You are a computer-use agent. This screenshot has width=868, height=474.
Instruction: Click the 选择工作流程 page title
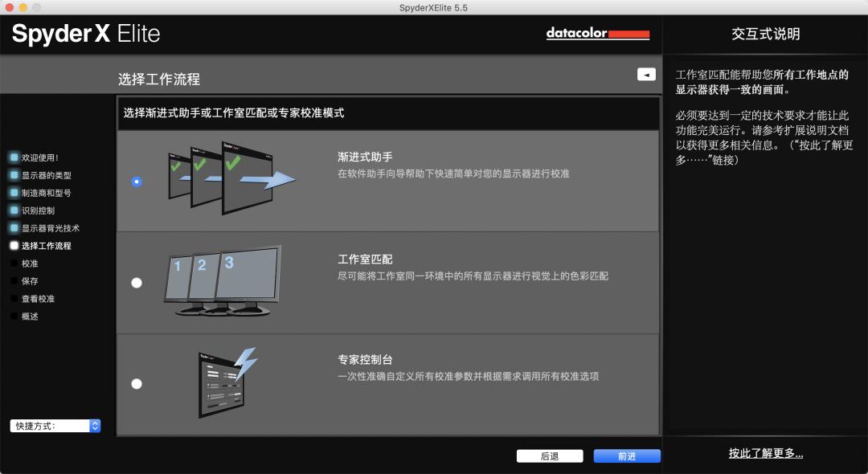click(x=159, y=80)
